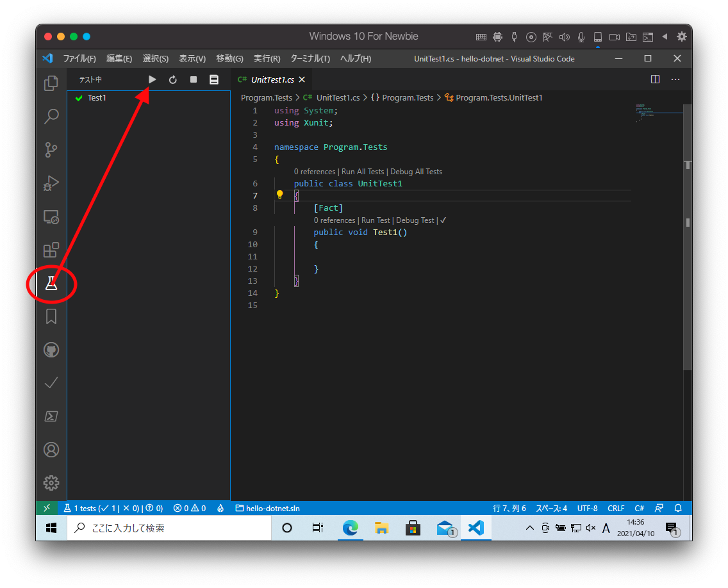Click the Windows taskbar search box

169,528
